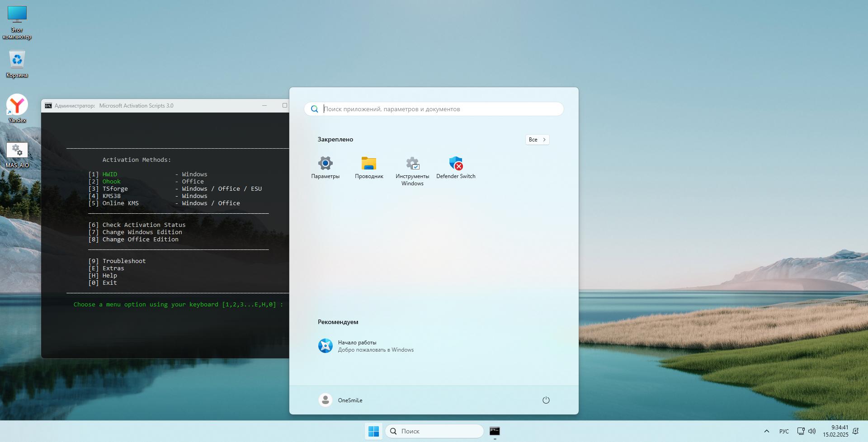The width and height of the screenshot is (868, 442).
Task: Open the volume speaker tray icon
Action: (x=812, y=431)
